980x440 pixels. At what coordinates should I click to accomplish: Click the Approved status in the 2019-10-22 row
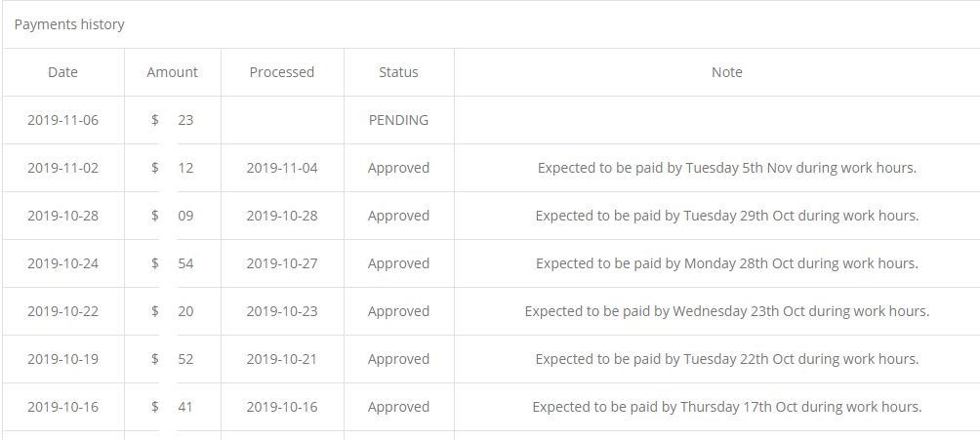pos(398,311)
